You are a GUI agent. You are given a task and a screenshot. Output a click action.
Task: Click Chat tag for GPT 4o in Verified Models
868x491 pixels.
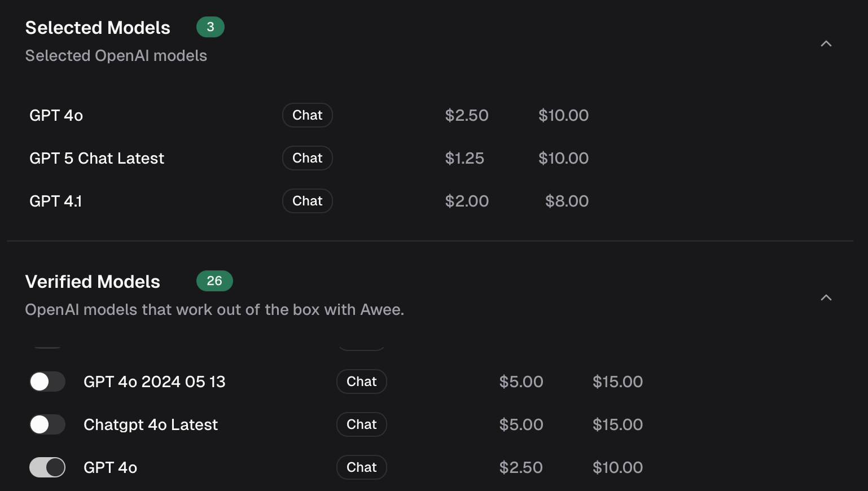point(361,467)
